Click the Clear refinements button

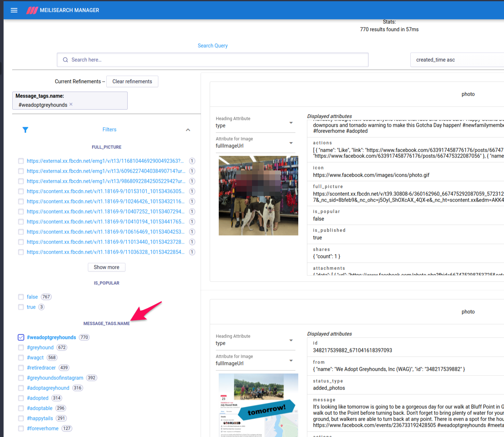pos(132,81)
